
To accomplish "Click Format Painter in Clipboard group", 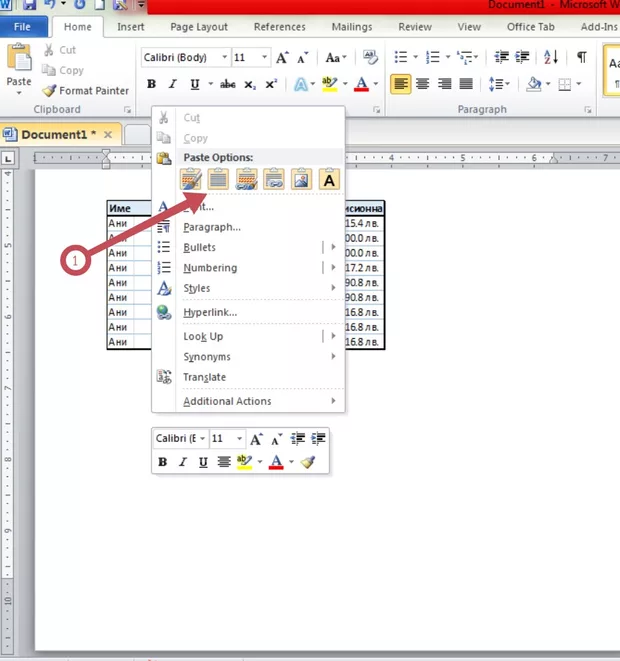I will [x=85, y=91].
